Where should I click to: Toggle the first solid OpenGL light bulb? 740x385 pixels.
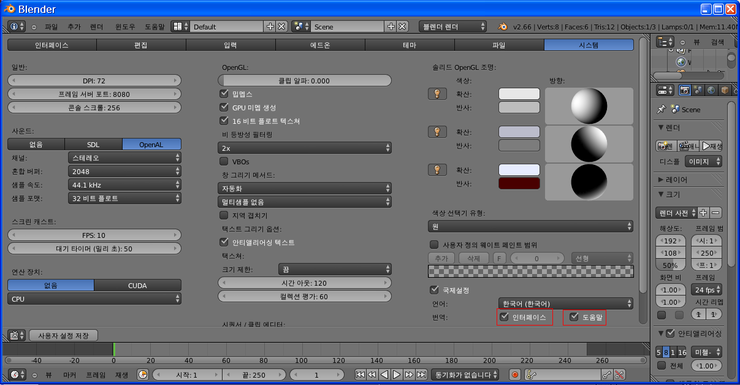[437, 93]
